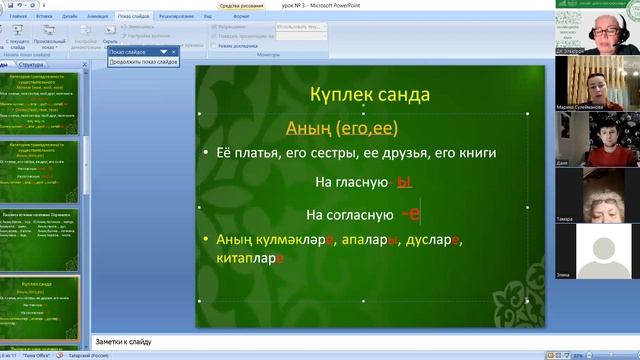Open the Главная ribbon tab
The image size is (640, 360).
point(18,16)
